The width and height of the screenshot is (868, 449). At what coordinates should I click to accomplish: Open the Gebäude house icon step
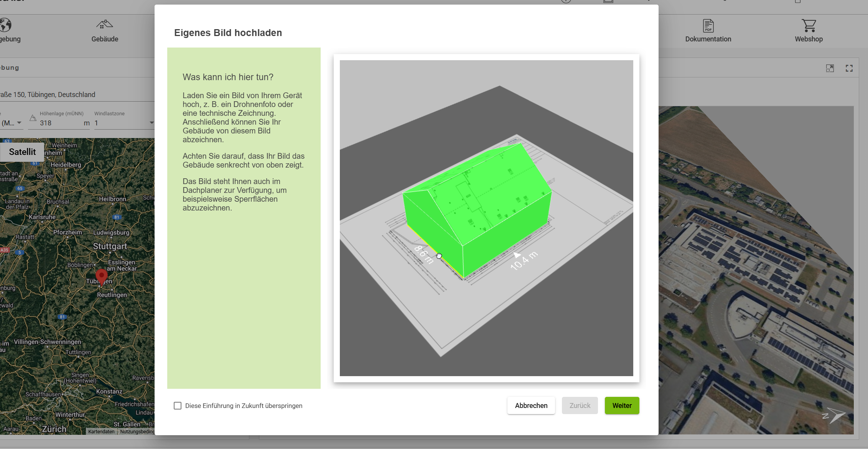point(104,25)
